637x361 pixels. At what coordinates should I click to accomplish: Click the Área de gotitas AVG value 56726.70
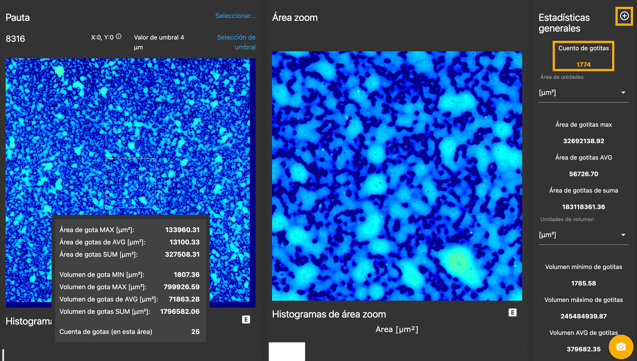click(583, 174)
